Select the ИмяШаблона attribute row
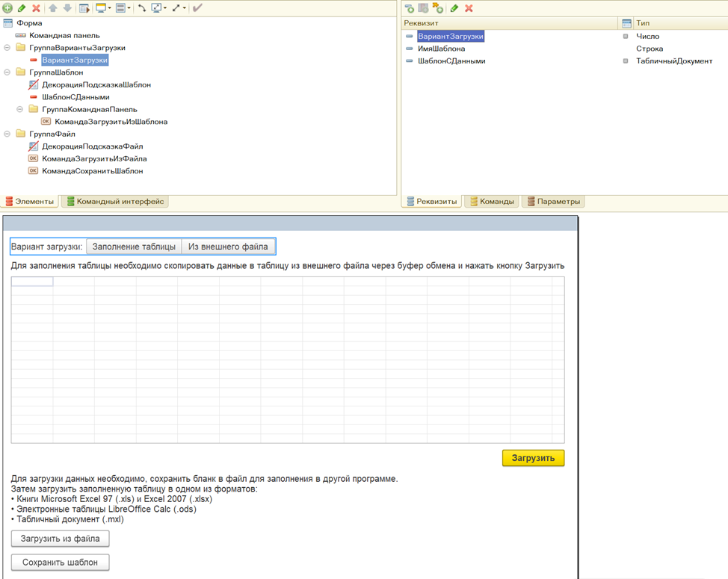This screenshot has width=728, height=579. pos(441,49)
